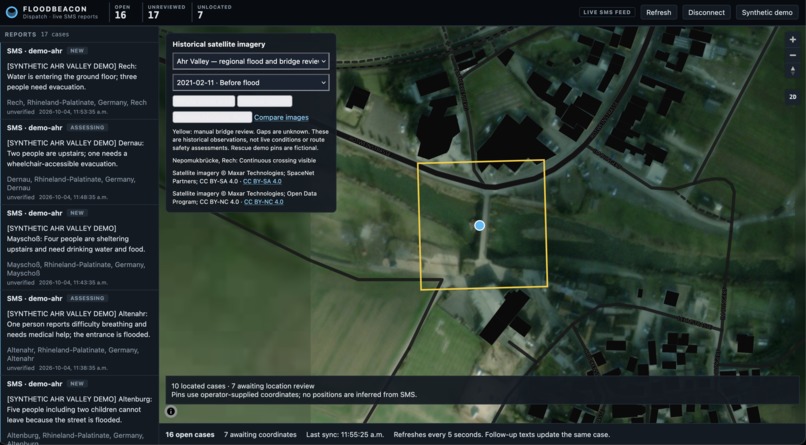806x445 pixels.
Task: Click the 10 located cases summary line
Action: pyautogui.click(x=243, y=386)
